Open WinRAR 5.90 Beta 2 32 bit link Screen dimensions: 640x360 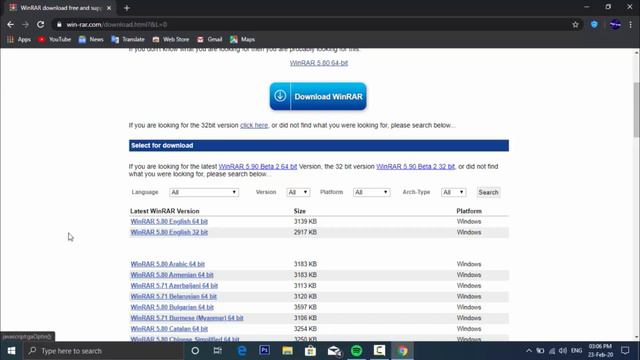[416, 167]
